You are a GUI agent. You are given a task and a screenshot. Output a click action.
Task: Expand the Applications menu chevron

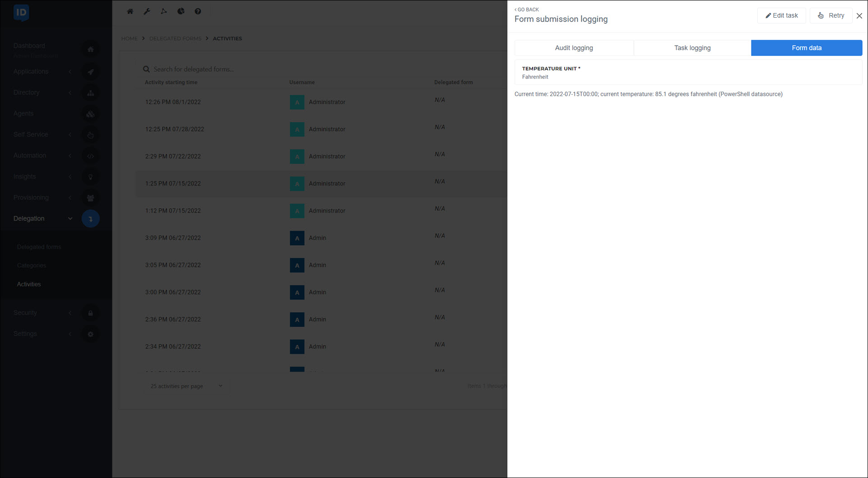(x=70, y=72)
